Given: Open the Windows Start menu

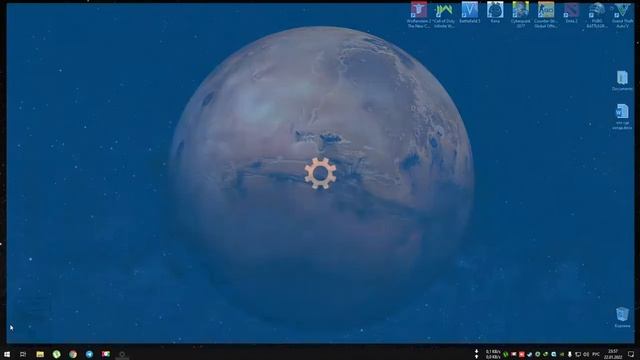Looking at the screenshot, I should pyautogui.click(x=7, y=354).
